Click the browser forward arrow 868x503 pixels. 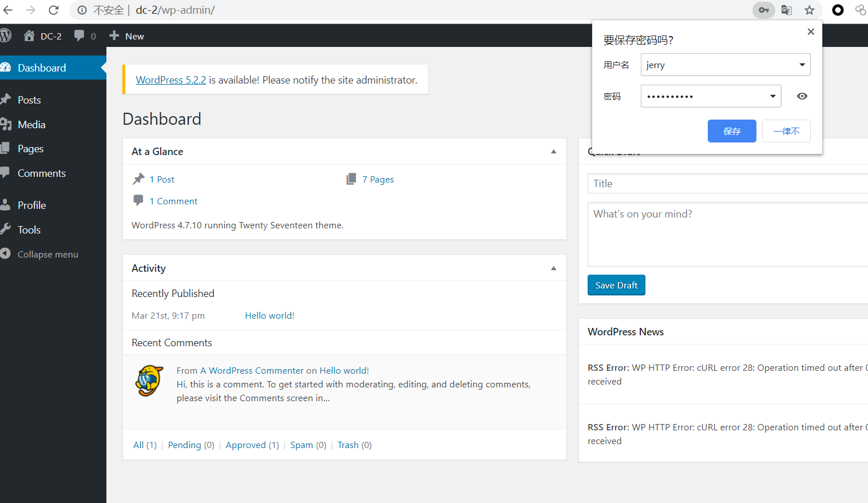(30, 10)
